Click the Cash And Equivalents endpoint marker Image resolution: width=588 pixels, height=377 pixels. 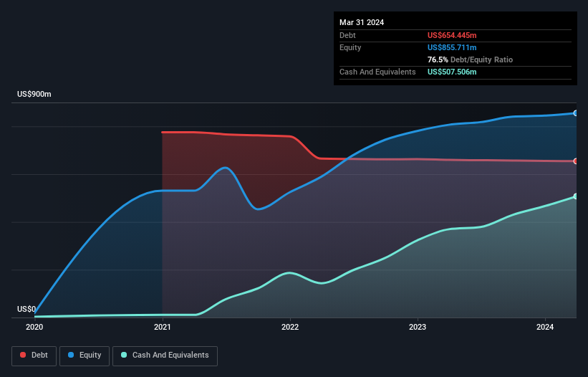click(576, 196)
